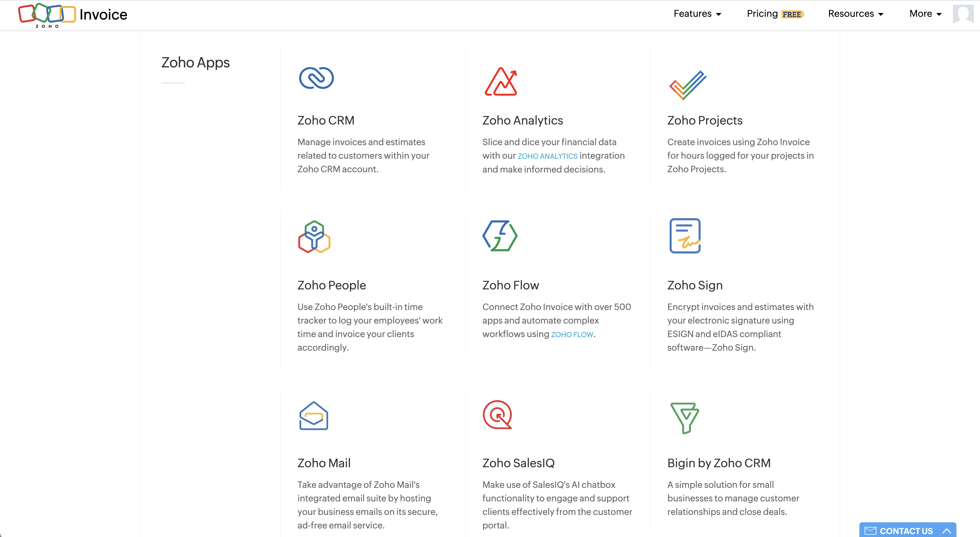
Task: Follow the ZOHO ANALYTICS link
Action: (x=547, y=156)
